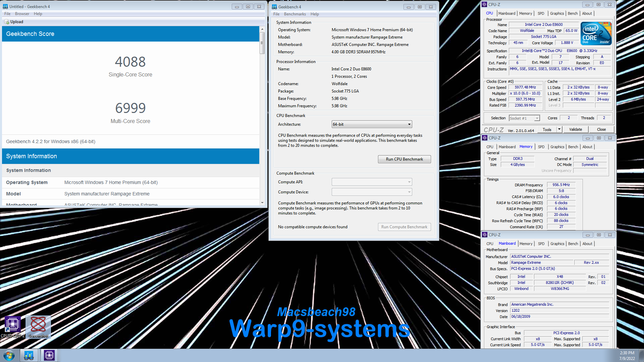
Task: Click the CPU-Z Validate button
Action: click(x=576, y=129)
